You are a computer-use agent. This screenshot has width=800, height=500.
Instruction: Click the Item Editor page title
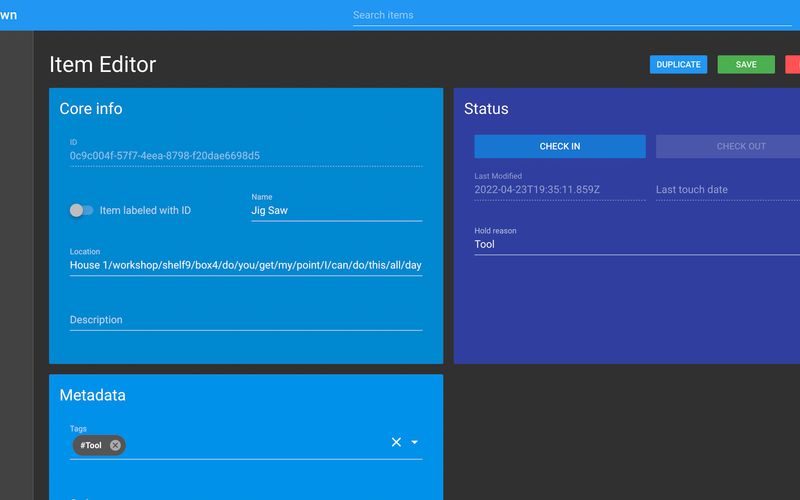103,65
